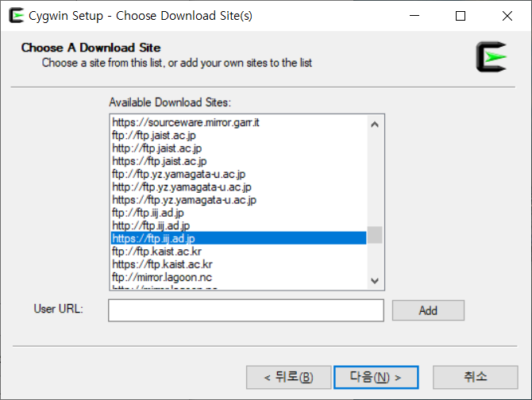Minimize the Cygwin Setup window
Screen dimensions: 532x400
414,16
